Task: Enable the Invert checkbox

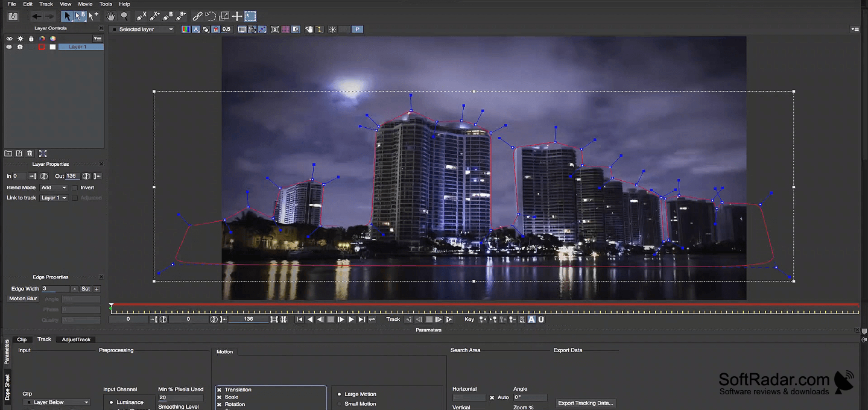Action: click(x=75, y=188)
